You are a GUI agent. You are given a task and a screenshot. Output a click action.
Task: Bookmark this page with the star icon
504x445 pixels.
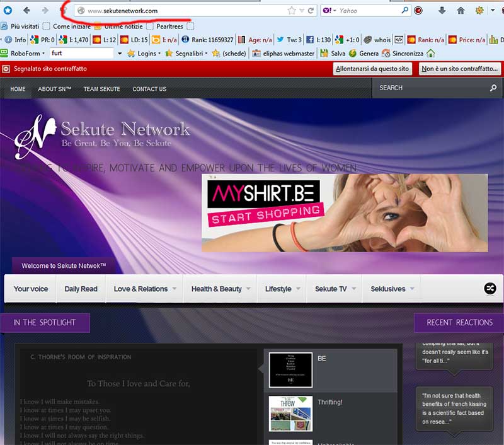pyautogui.click(x=292, y=11)
